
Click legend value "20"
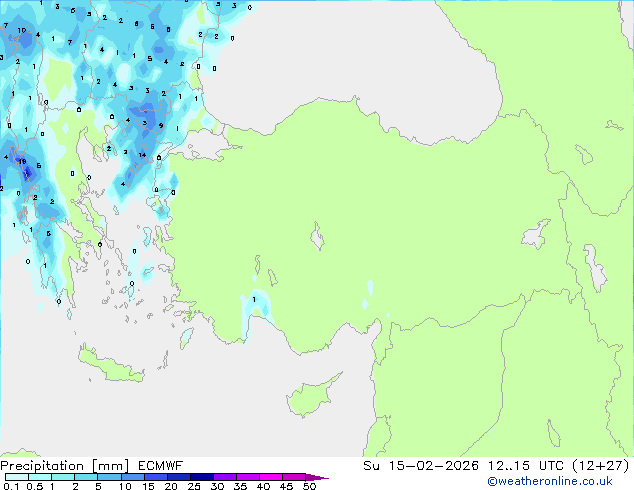tap(171, 486)
